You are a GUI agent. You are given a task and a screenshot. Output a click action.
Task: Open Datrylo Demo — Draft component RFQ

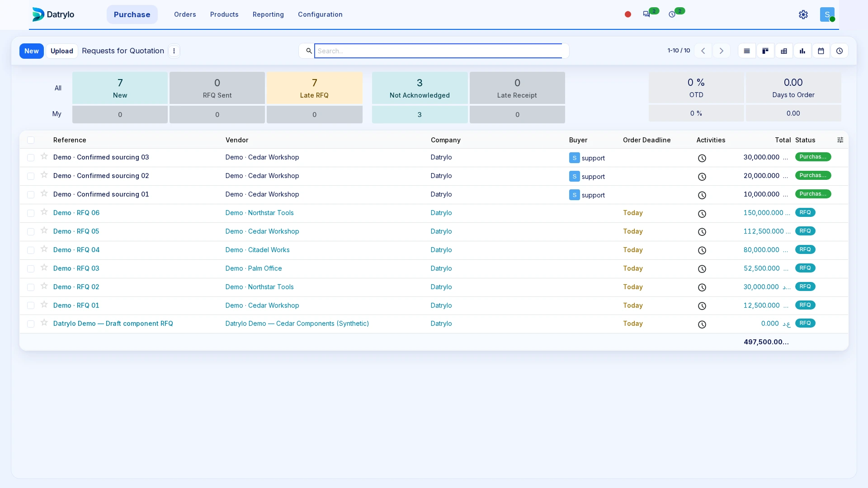coord(113,324)
